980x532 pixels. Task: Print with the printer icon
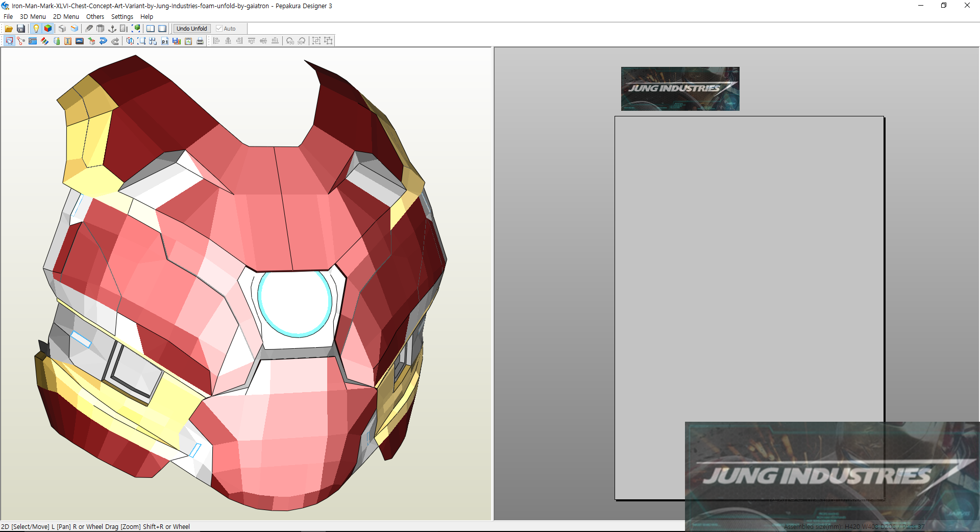click(200, 41)
